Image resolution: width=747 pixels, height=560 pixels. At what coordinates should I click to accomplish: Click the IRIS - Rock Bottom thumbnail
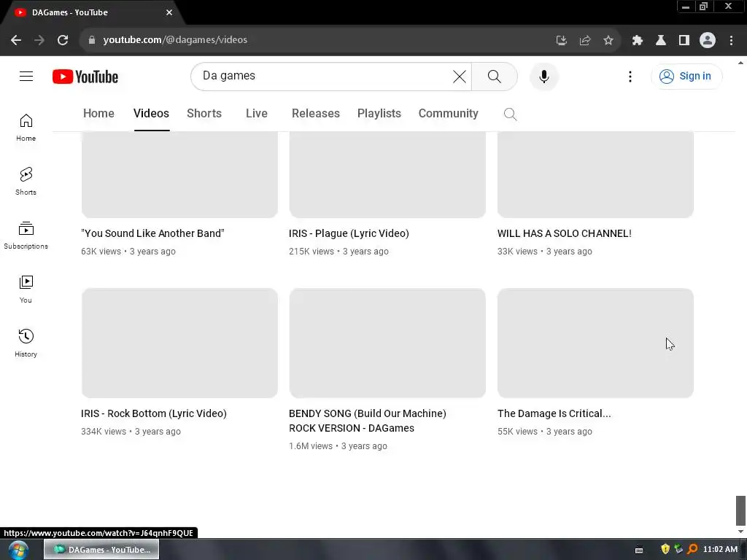179,343
